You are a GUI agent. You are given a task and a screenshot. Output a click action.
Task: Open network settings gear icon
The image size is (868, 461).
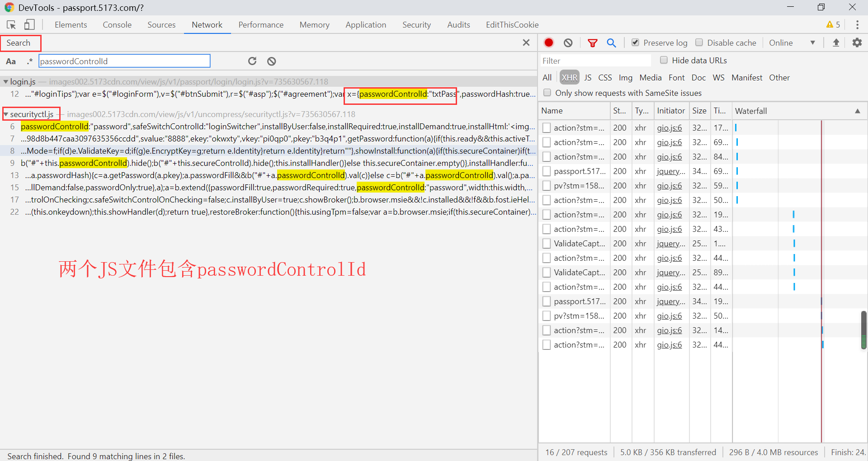[857, 42]
